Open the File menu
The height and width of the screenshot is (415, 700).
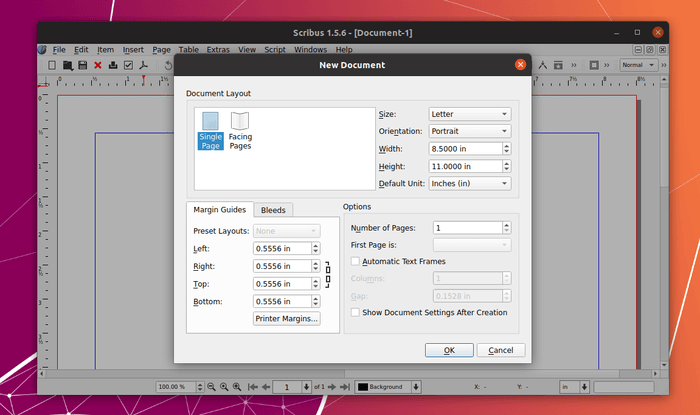coord(59,50)
